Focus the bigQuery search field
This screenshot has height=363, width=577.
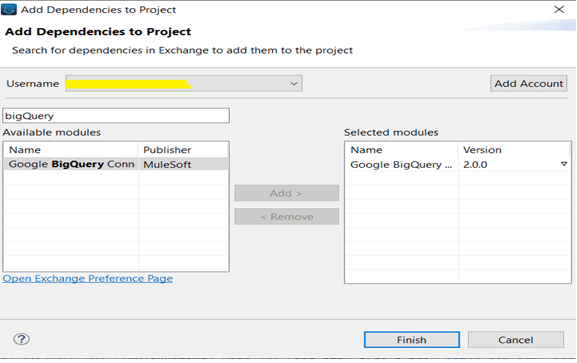click(116, 116)
